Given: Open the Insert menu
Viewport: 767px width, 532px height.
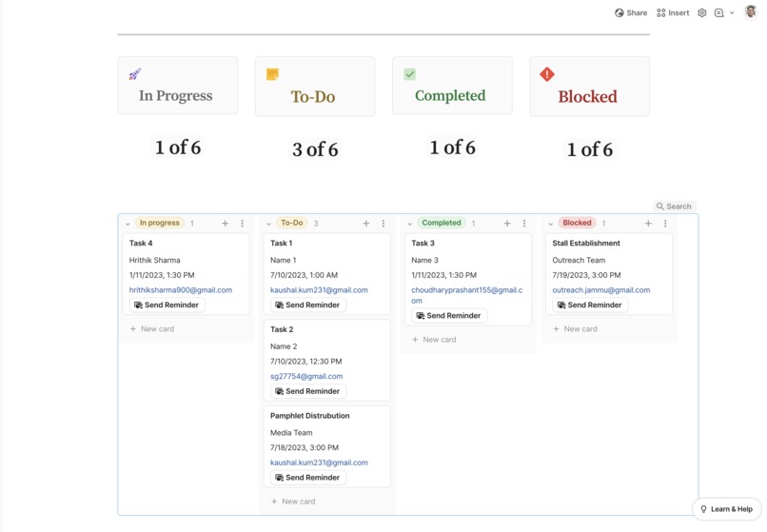Looking at the screenshot, I should click(673, 12).
